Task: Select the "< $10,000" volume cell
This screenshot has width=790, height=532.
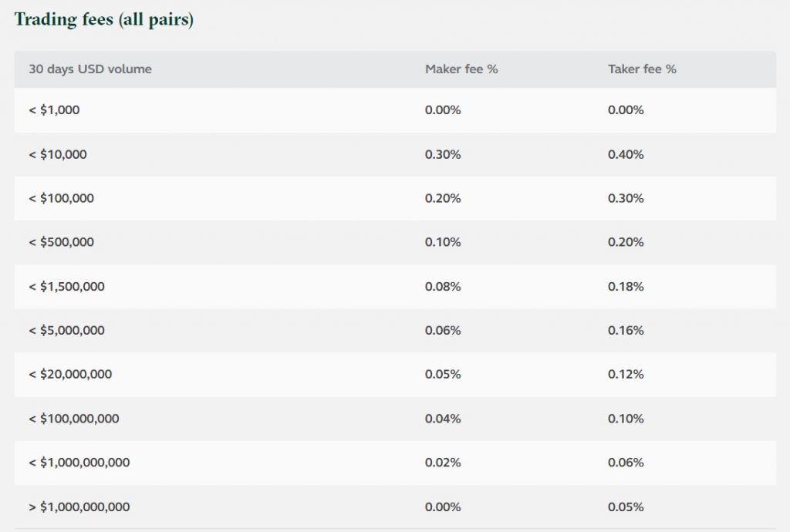Action: [x=58, y=154]
